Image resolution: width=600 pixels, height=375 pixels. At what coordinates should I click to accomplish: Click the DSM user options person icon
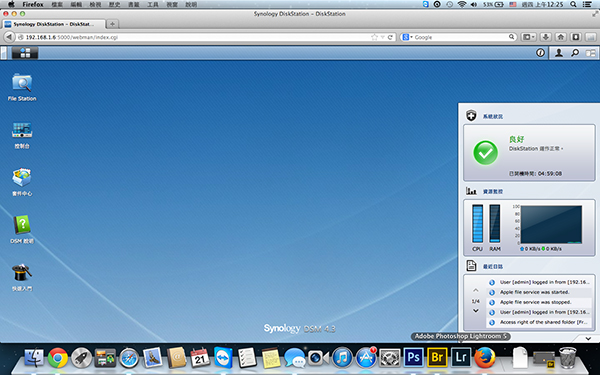tap(559, 53)
